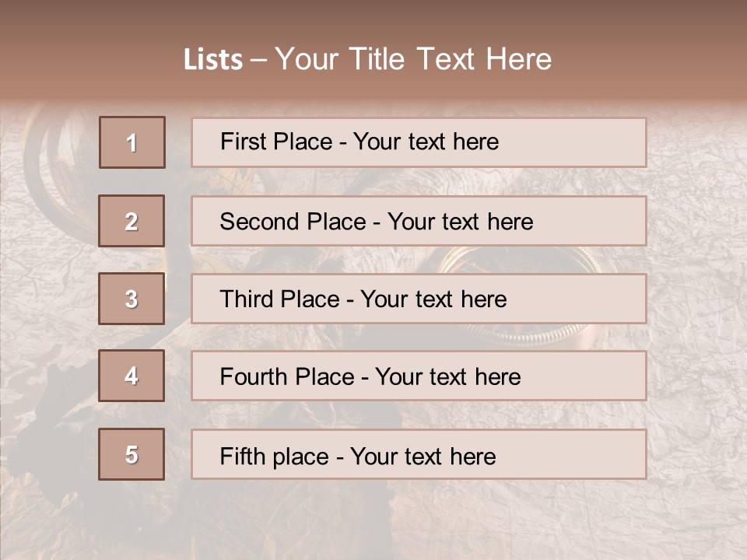Click the gap between number 1 and First Place

178,142
